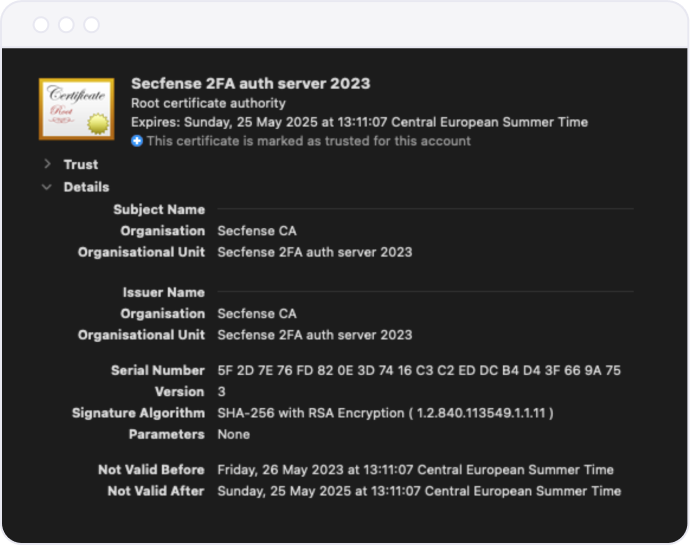Viewport: 690px width, 545px height.
Task: Click the Trust section label
Action: tap(81, 164)
